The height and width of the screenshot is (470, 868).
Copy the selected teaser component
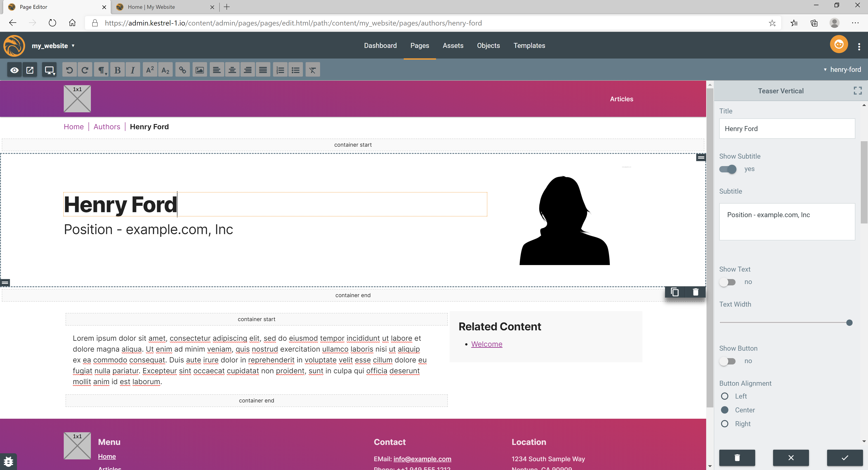tap(675, 292)
